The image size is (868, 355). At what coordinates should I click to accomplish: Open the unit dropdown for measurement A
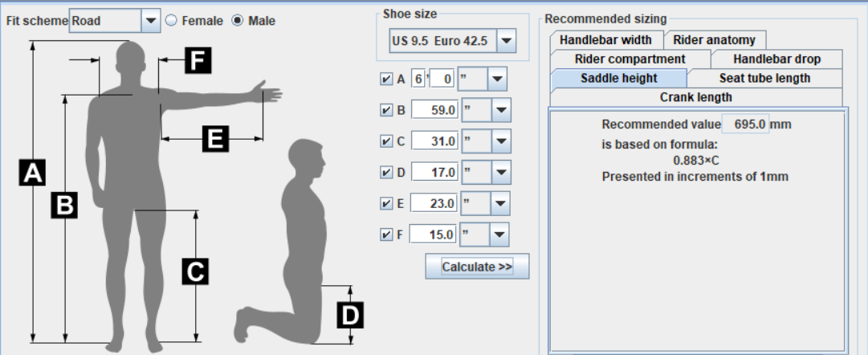pos(497,80)
